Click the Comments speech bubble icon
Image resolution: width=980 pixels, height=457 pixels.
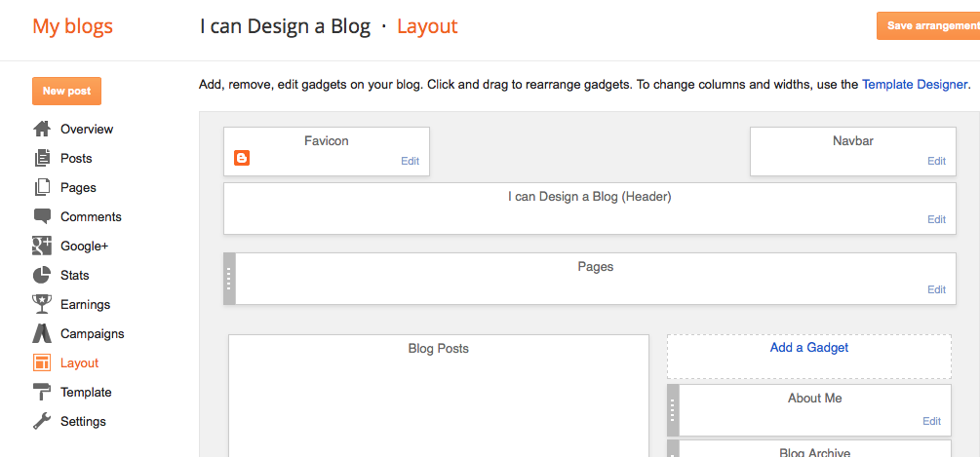click(42, 216)
